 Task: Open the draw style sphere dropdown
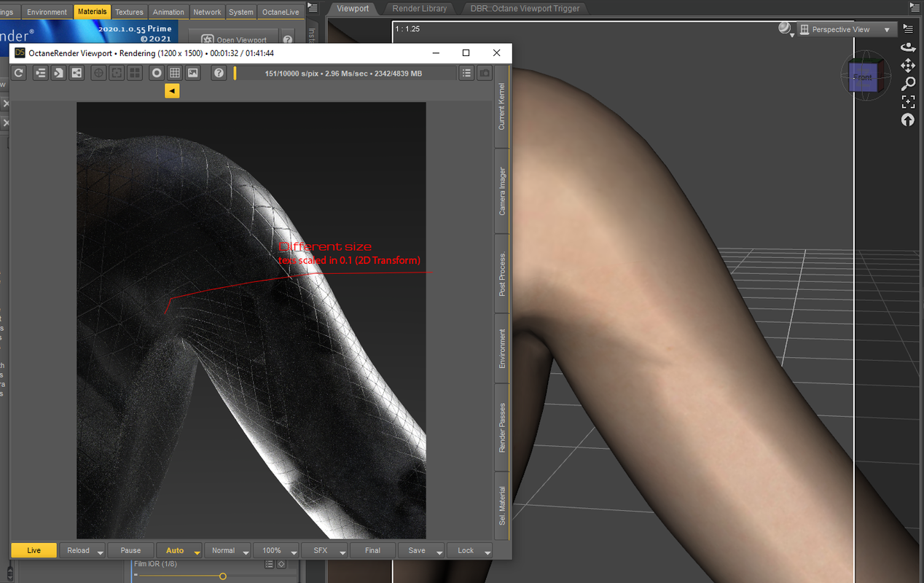[x=786, y=29]
